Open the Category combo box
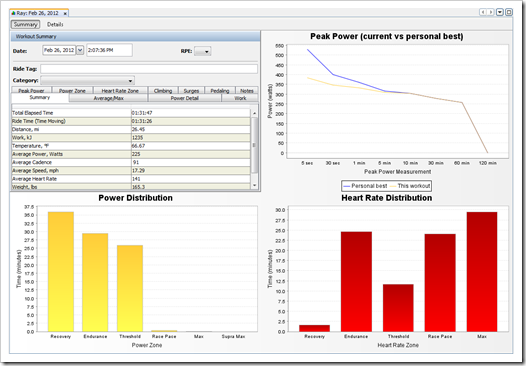The width and height of the screenshot is (526, 366). [88, 81]
